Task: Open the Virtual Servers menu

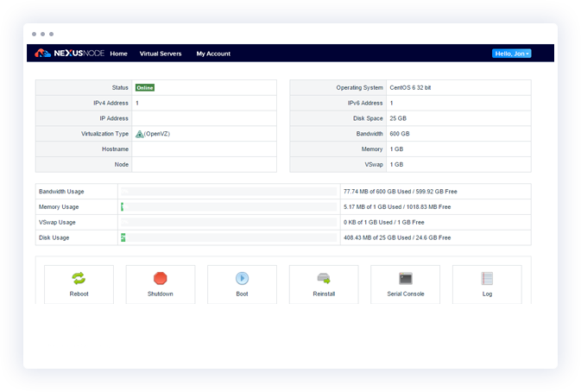Action: (161, 54)
